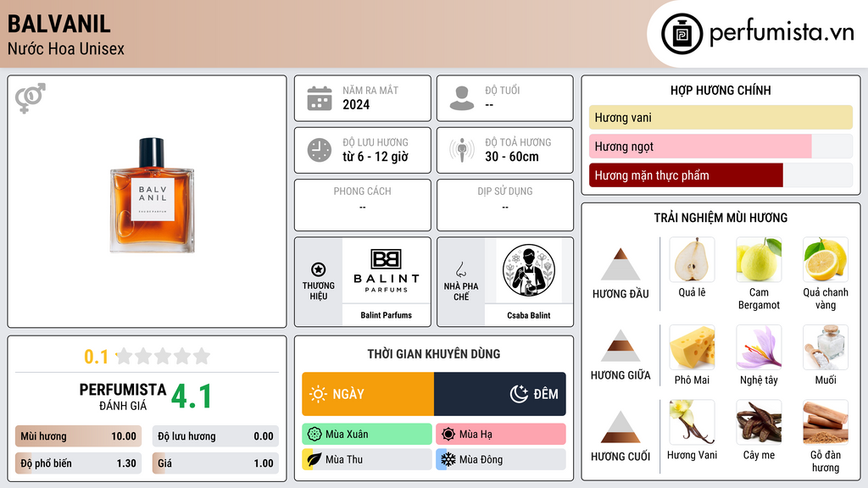868x488 pixels.
Task: Click the unisex gender symbol icon
Action: pyautogui.click(x=31, y=98)
